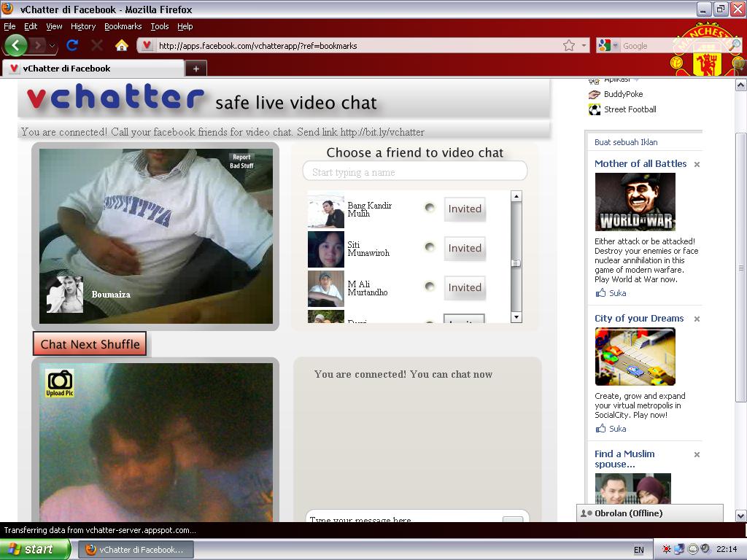Image resolution: width=747 pixels, height=560 pixels.
Task: Open the Help menu
Action: coord(185,27)
